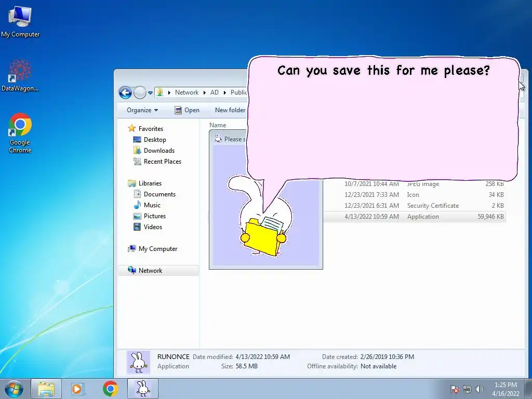Select Libraries in the navigation pane
The image size is (532, 399).
150,183
